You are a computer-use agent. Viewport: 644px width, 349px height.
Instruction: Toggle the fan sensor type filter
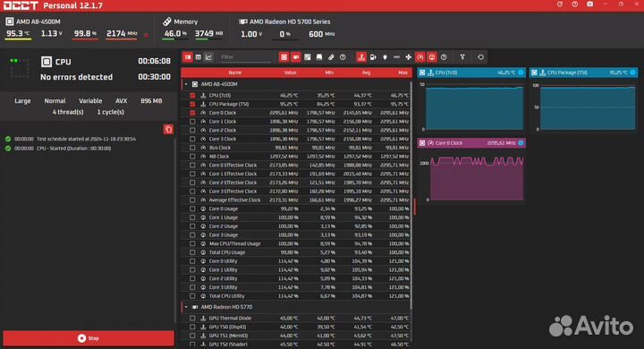point(408,57)
